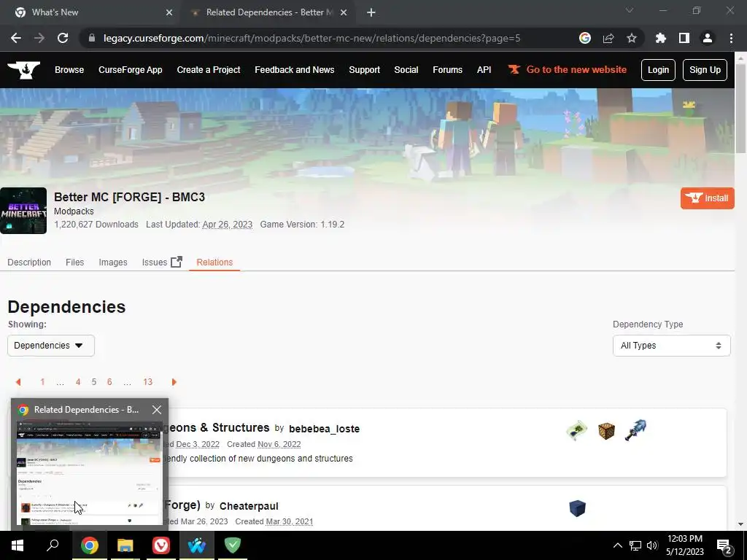Click the address bar URL field
This screenshot has height=560, width=747.
[312, 38]
